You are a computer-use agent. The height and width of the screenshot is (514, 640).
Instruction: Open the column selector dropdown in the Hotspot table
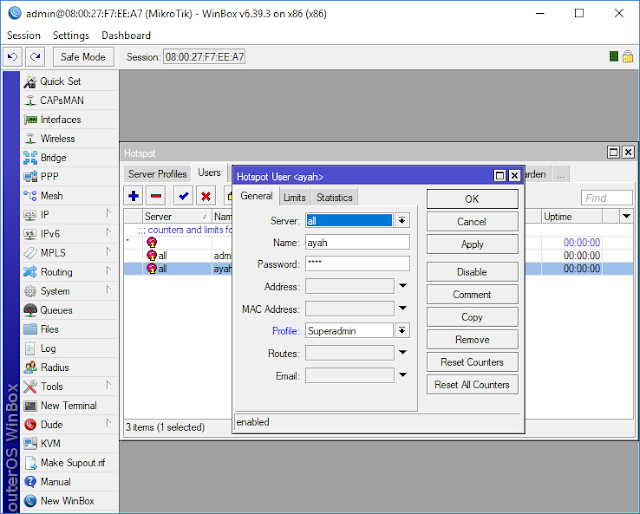[627, 216]
